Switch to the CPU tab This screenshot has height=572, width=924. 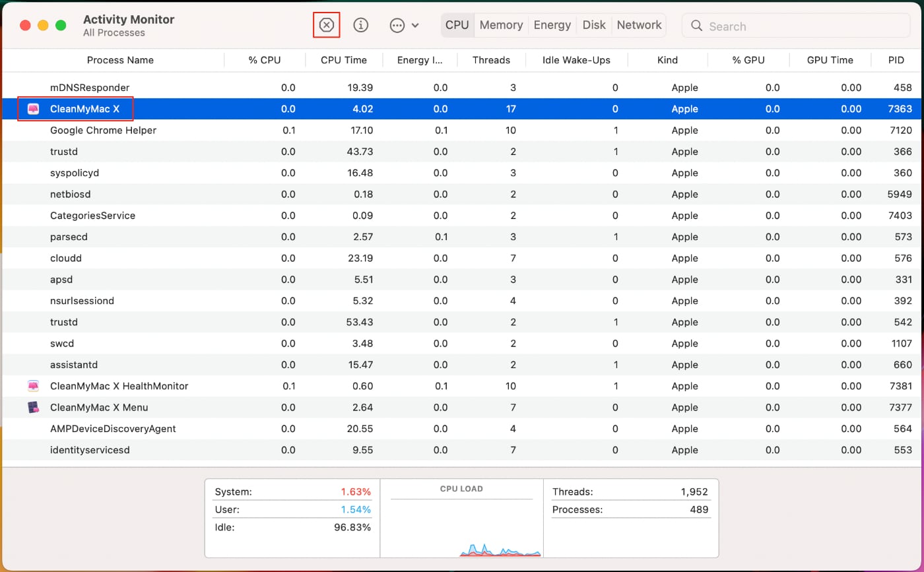457,25
